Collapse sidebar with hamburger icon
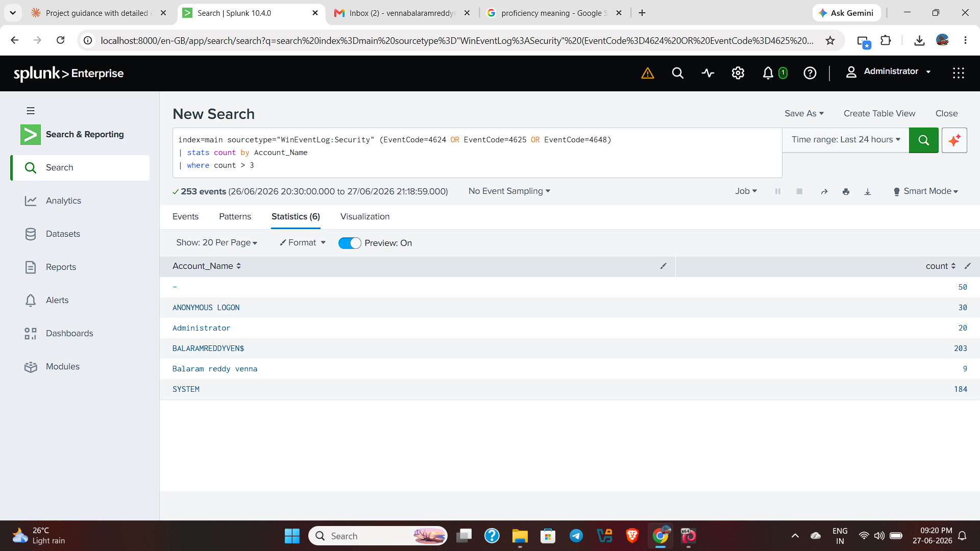The image size is (980, 551). (x=31, y=111)
